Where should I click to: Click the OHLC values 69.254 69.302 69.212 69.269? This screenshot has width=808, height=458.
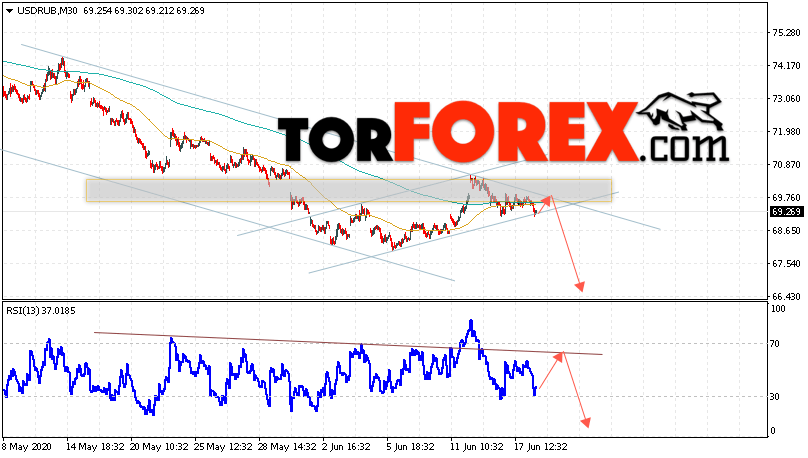point(144,11)
